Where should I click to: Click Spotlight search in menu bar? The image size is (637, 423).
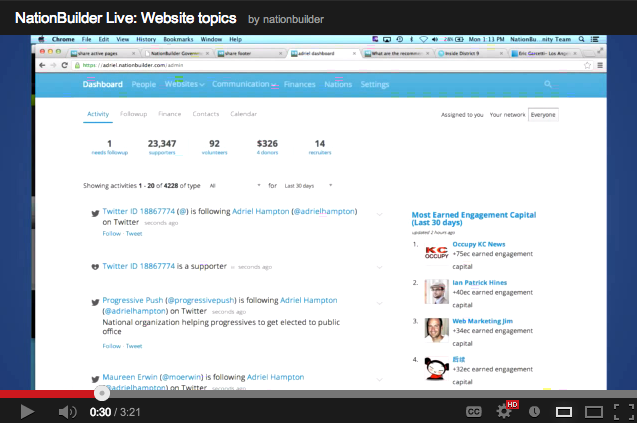581,39
